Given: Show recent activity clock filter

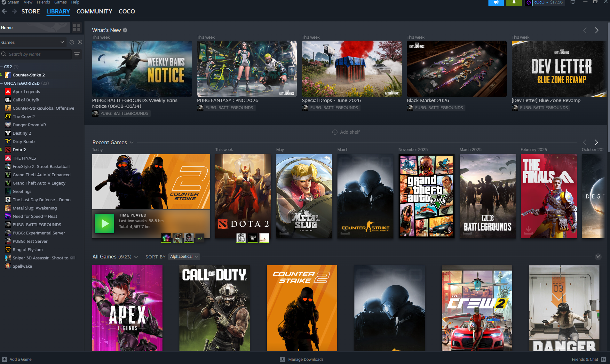Looking at the screenshot, I should tap(72, 42).
